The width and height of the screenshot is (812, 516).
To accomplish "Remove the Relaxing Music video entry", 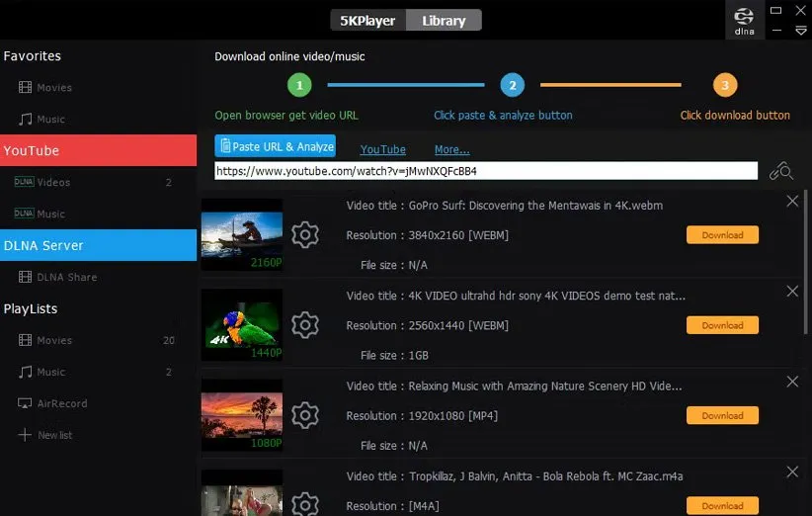I will click(792, 382).
